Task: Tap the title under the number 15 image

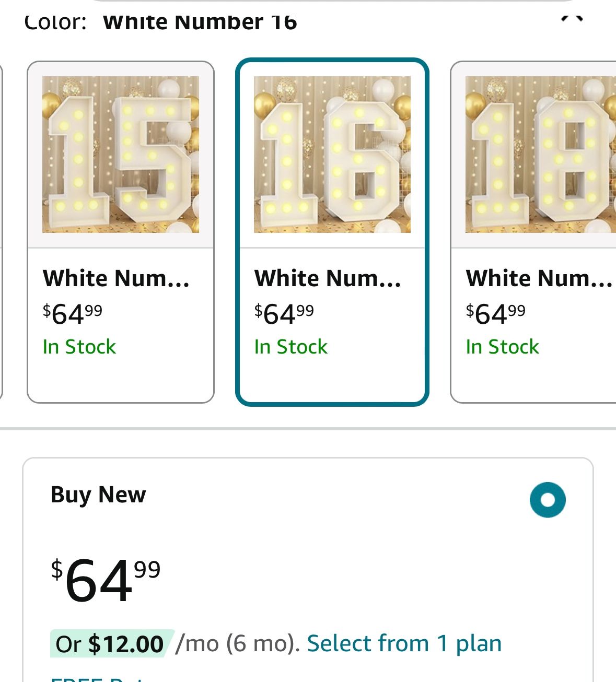Action: pos(116,278)
